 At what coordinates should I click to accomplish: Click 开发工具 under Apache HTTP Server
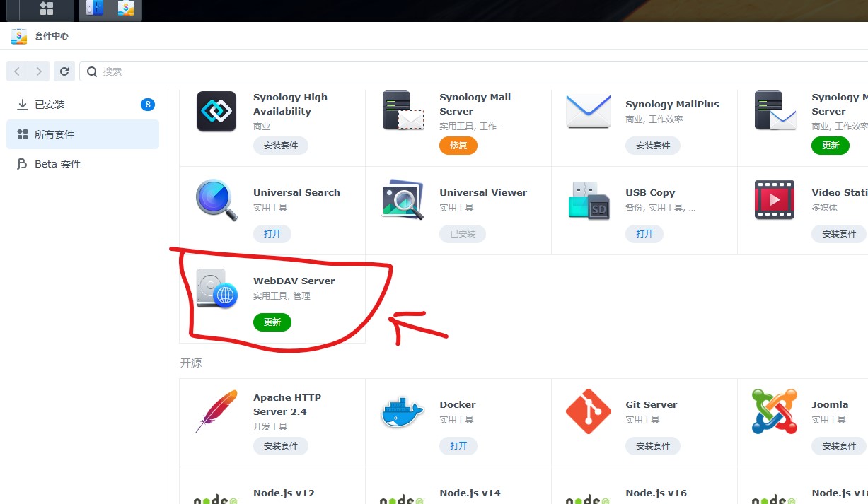(x=270, y=427)
